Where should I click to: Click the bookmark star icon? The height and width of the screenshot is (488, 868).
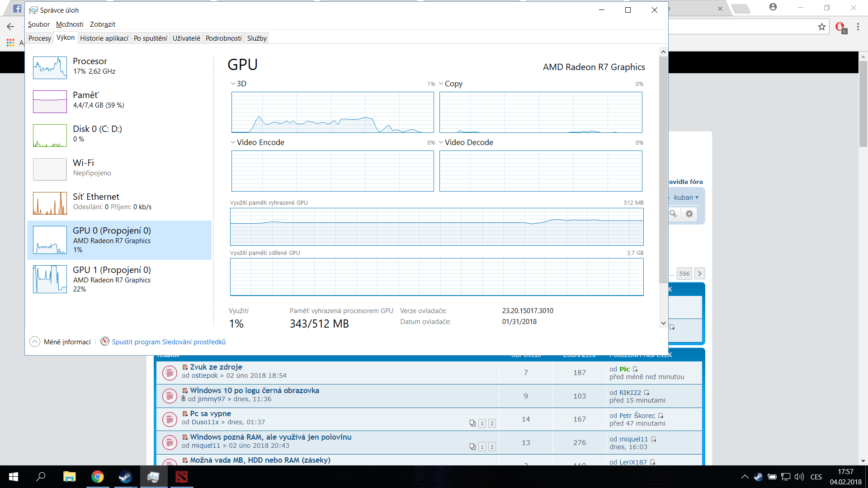[x=821, y=27]
